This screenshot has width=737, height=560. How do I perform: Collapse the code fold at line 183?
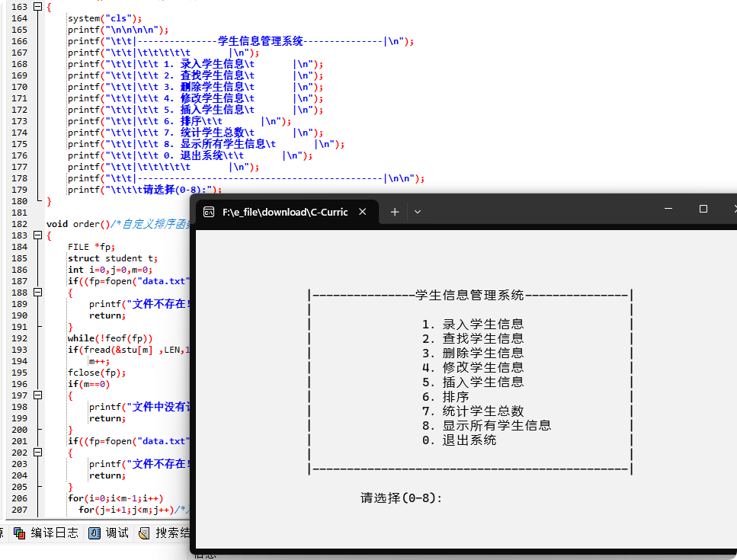click(38, 235)
